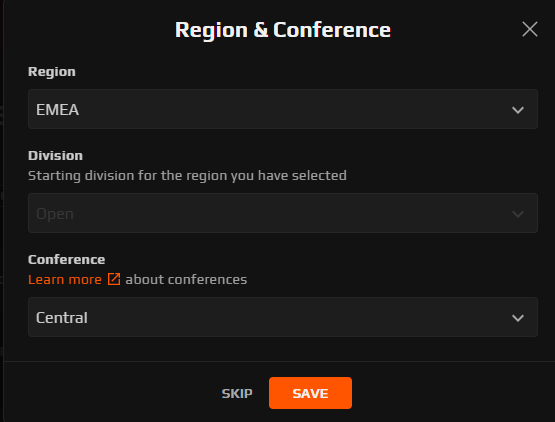
Task: Close the Region & Conference dialog
Action: pyautogui.click(x=530, y=29)
